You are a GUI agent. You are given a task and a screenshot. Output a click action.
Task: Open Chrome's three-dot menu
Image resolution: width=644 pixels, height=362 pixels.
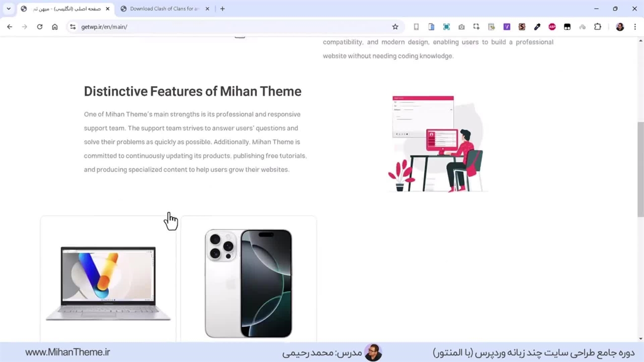click(635, 27)
